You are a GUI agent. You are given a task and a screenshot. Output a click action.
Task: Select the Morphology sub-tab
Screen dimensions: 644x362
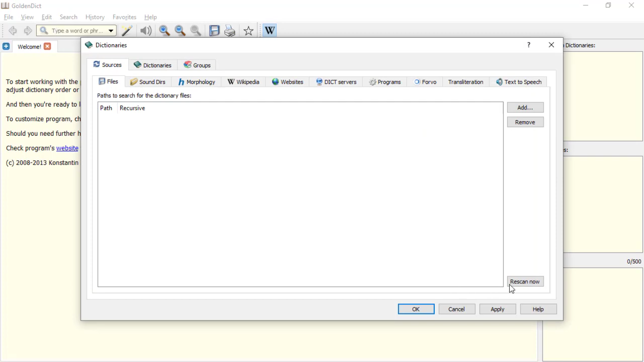point(197,82)
